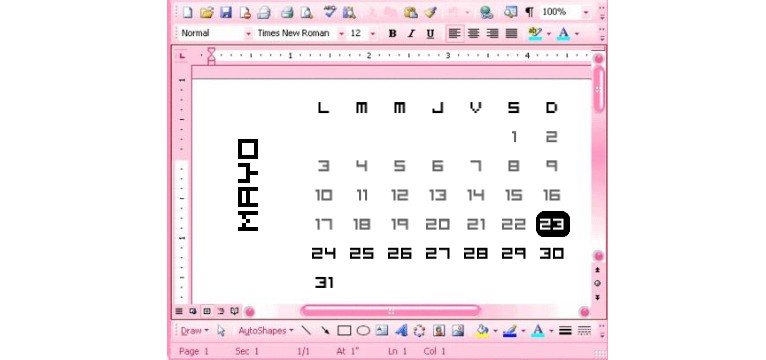Toggle Bold formatting
Viewport: 766px width, 360px height.
pyautogui.click(x=392, y=34)
